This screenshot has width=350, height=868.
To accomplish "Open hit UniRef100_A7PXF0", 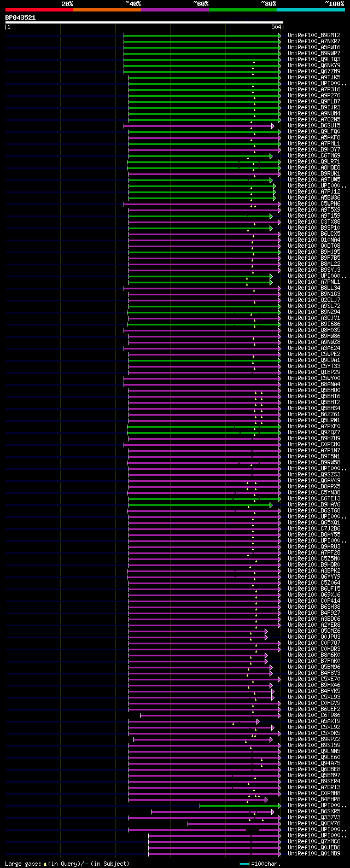I will point(314,426).
